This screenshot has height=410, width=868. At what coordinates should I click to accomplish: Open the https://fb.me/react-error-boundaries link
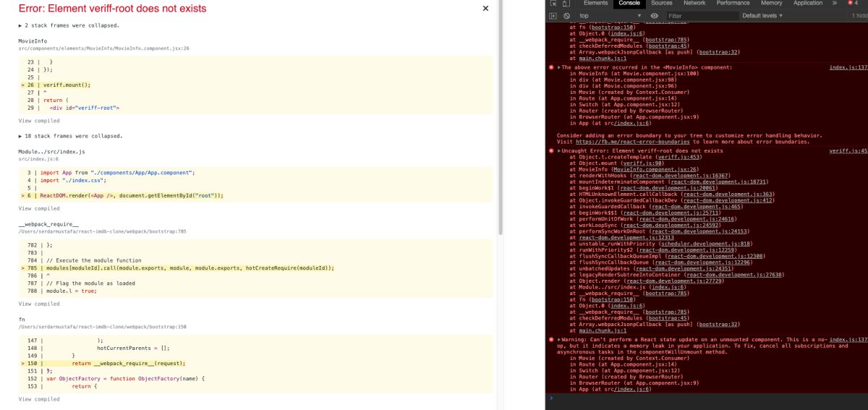633,142
